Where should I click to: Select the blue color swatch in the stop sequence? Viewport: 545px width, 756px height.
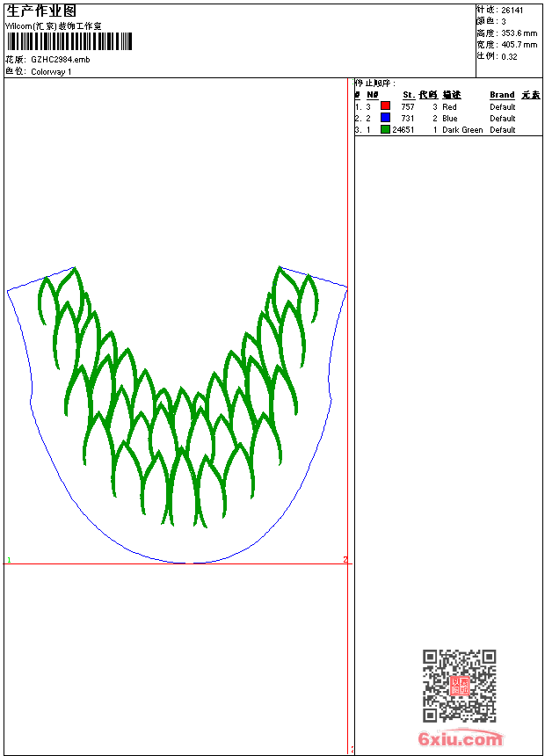click(x=385, y=118)
